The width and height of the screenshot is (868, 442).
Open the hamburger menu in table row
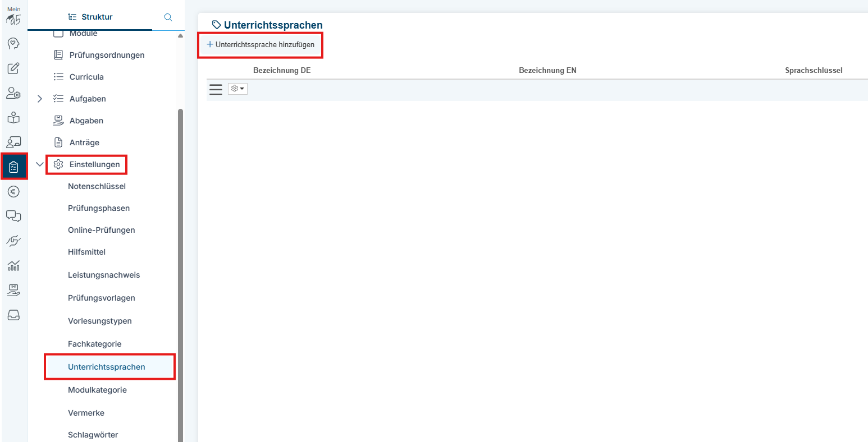[x=216, y=89]
